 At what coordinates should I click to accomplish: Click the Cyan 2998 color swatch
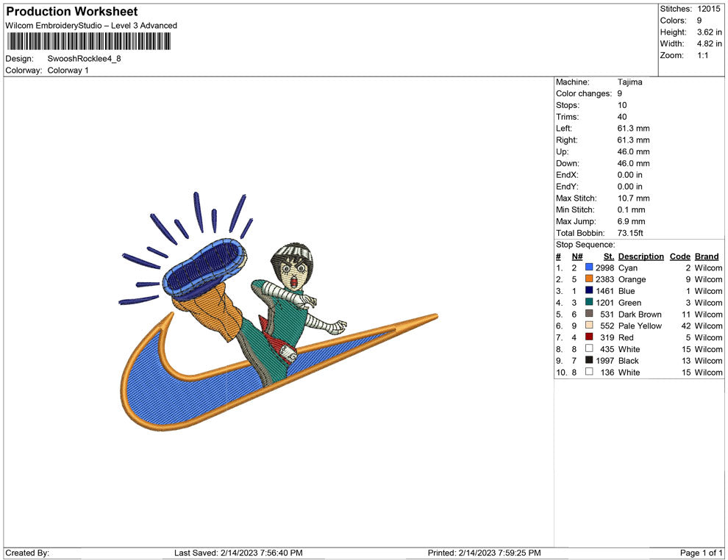point(589,268)
